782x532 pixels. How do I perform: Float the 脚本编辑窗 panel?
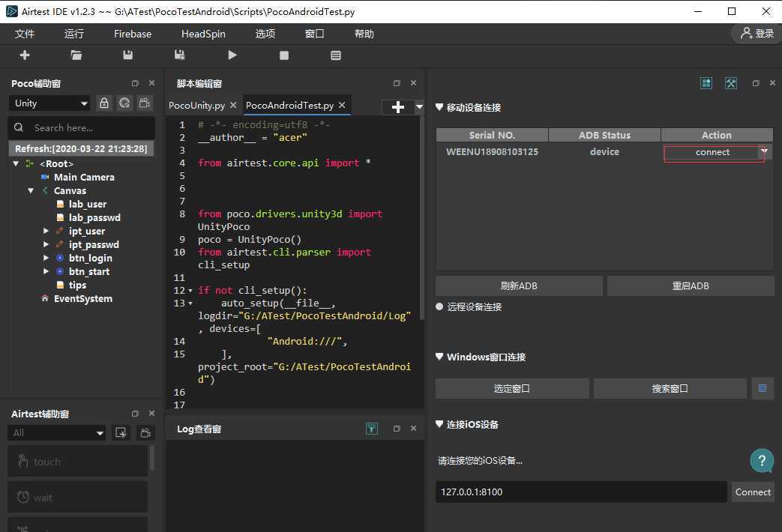[397, 83]
